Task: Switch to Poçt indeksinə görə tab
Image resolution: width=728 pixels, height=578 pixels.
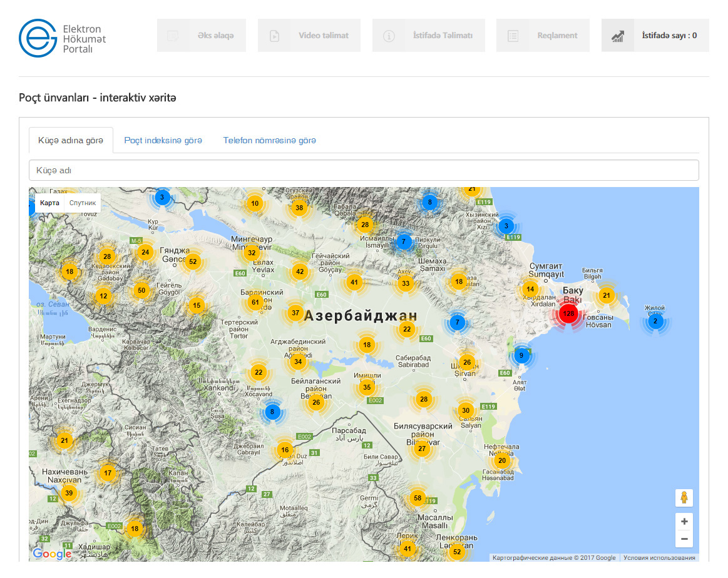Action: pyautogui.click(x=163, y=140)
